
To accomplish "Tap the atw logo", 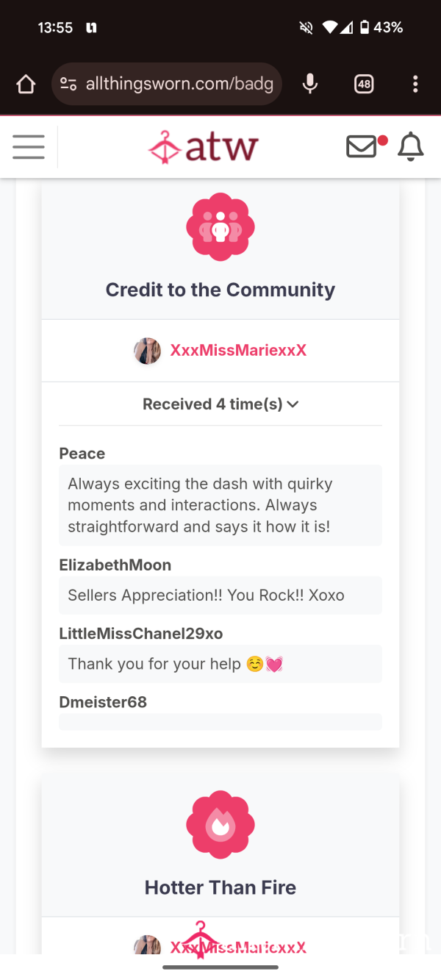I will click(x=203, y=147).
